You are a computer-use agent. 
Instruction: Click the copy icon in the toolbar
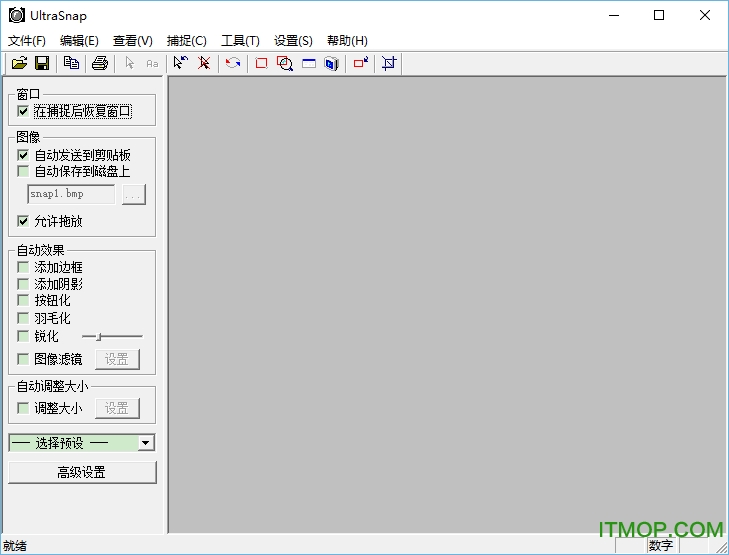(71, 63)
